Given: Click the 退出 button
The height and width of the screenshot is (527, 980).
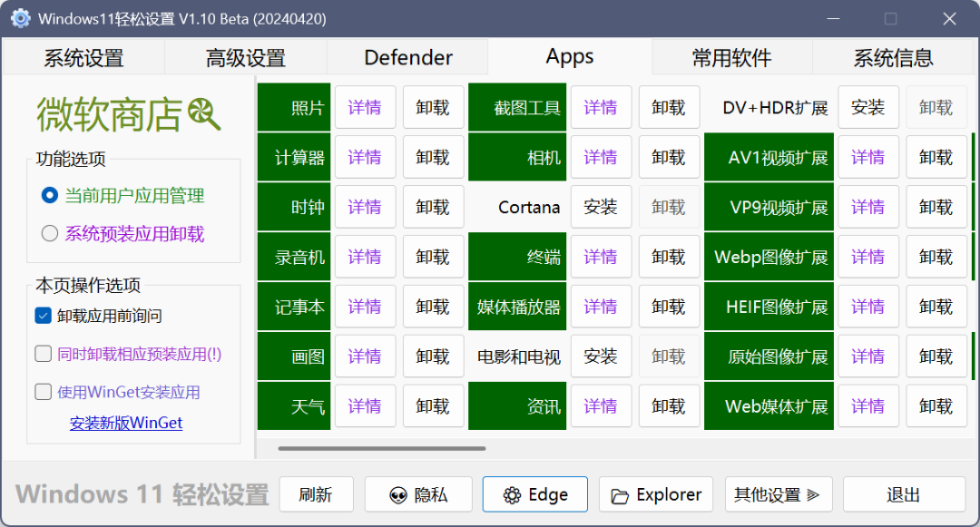Looking at the screenshot, I should [x=904, y=494].
